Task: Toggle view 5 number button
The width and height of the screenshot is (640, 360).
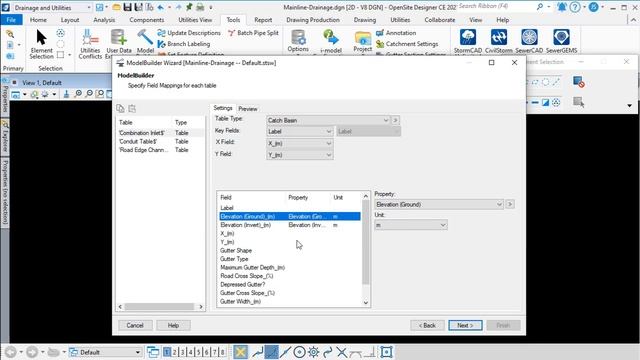Action: [x=198, y=352]
